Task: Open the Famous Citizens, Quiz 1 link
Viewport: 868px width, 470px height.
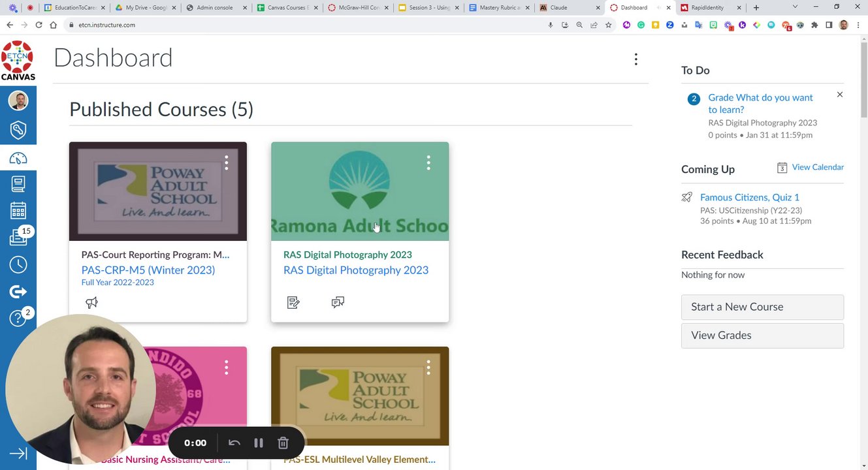Action: coord(750,197)
